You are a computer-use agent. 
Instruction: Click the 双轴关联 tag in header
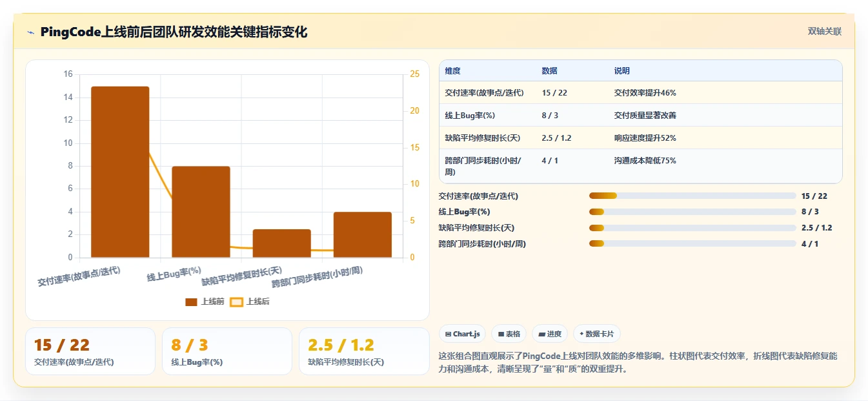tap(824, 31)
